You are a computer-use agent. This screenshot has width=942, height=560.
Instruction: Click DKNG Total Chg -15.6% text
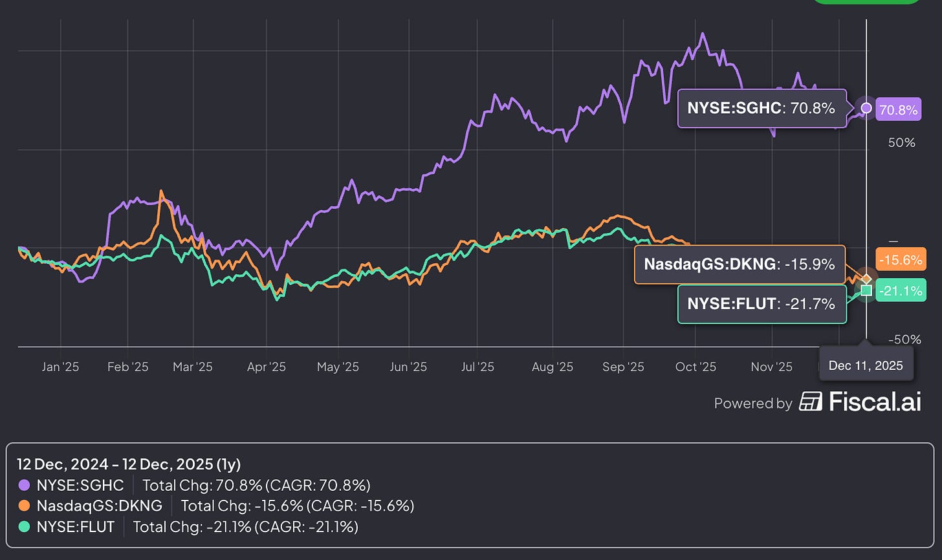(298, 506)
